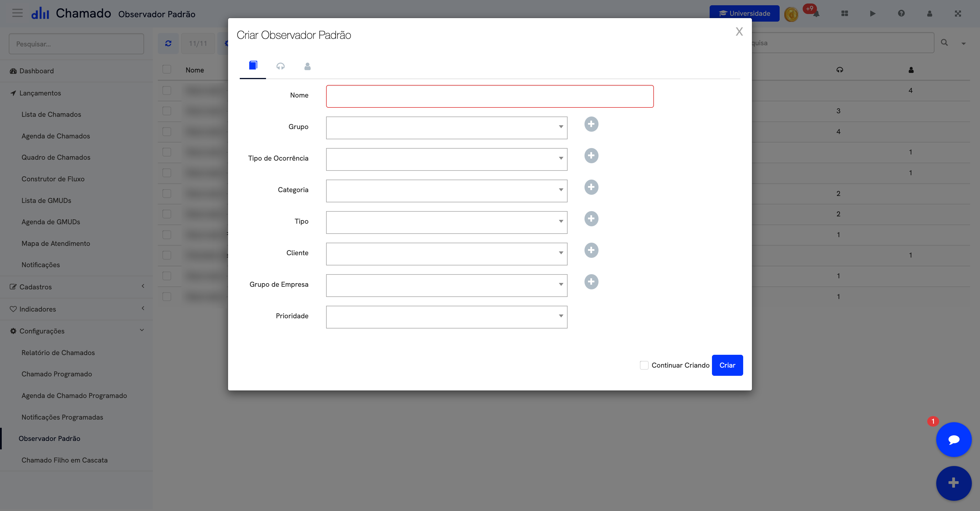Click the Criar button
This screenshot has width=980, height=511.
(x=727, y=365)
